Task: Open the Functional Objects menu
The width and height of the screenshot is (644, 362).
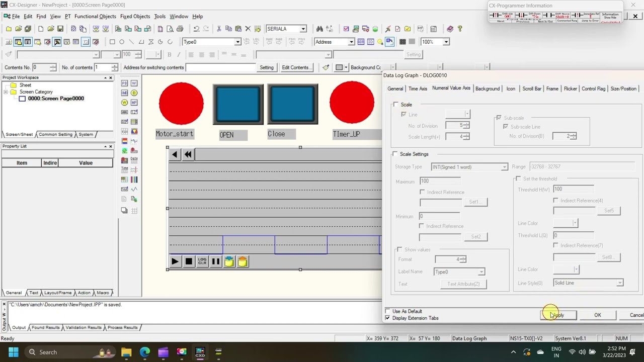Action: click(x=95, y=16)
